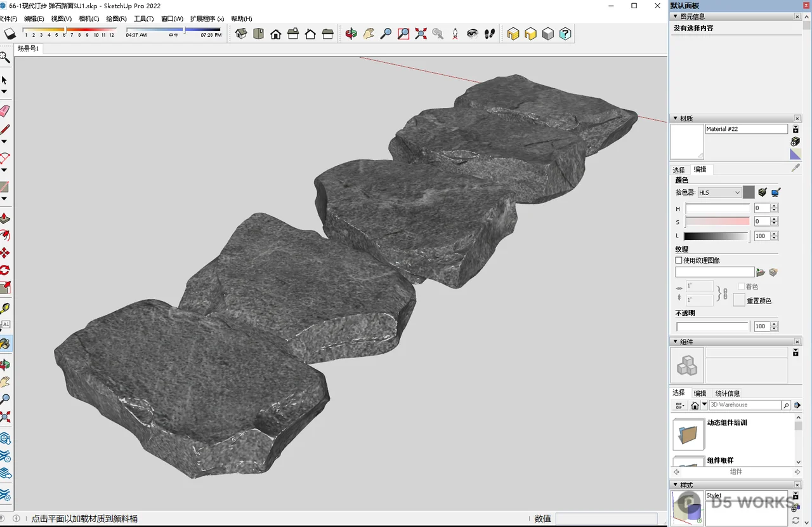Collapse the 材质 panel
812x527 pixels.
tap(675, 119)
